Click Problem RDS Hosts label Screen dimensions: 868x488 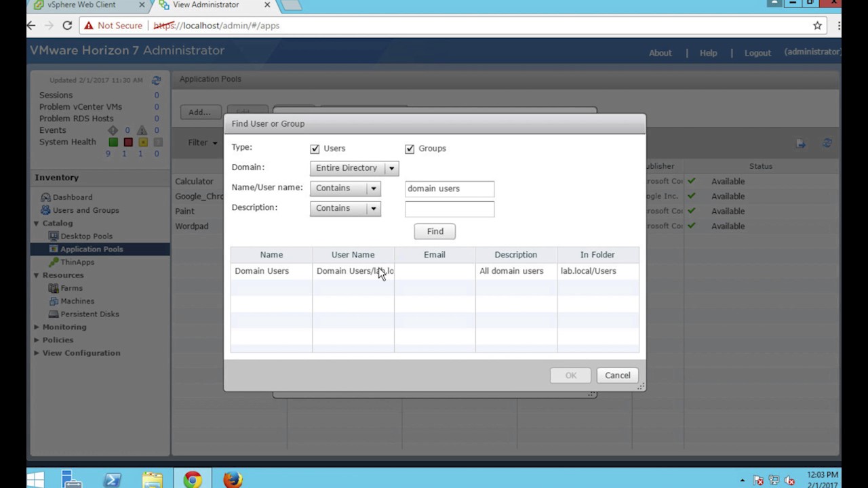click(76, 119)
